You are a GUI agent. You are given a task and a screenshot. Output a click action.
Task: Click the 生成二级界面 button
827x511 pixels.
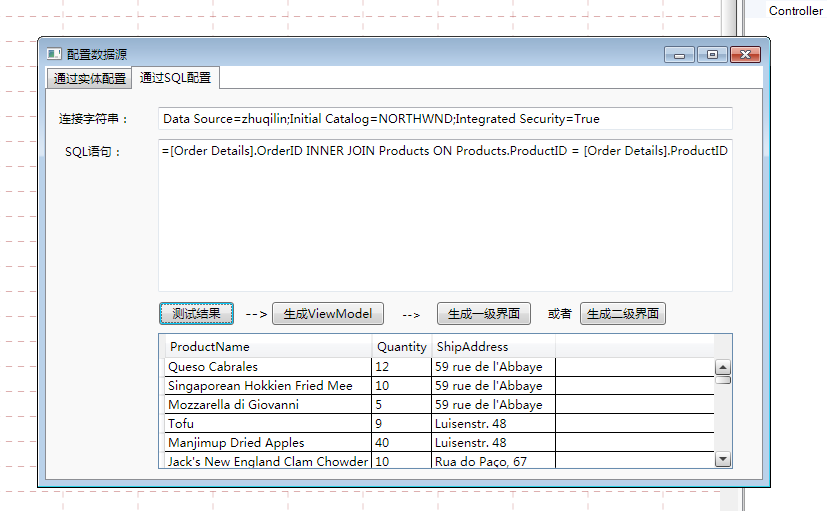pos(623,314)
